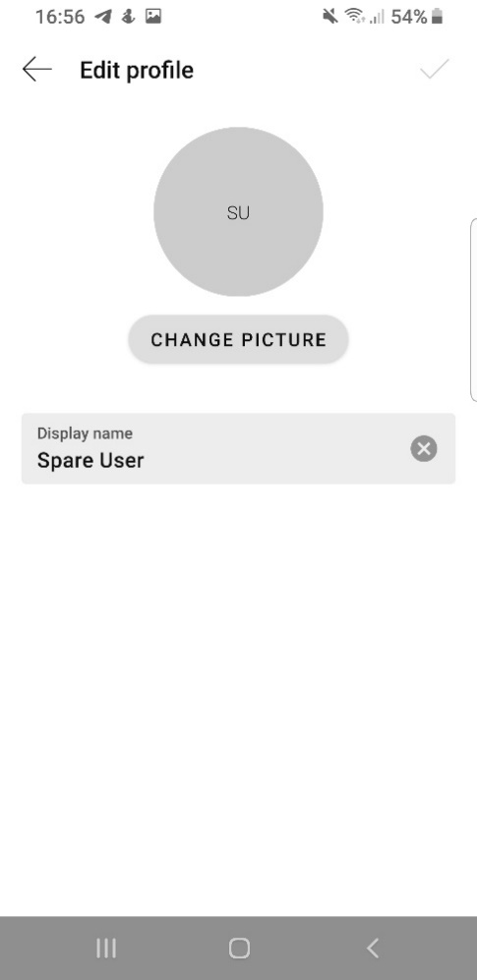Tap the Wi-Fi status icon
Image resolution: width=477 pixels, height=980 pixels.
(354, 17)
